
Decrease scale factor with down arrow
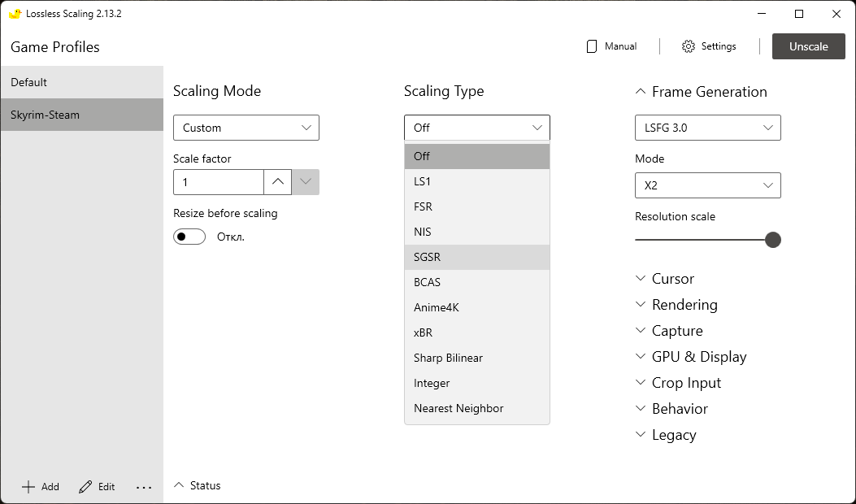tap(306, 182)
